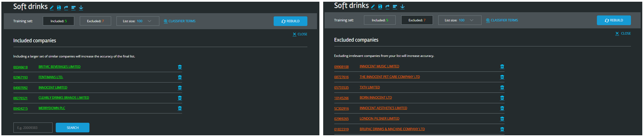Open List size dropdown in Excluded companies panel

click(x=460, y=20)
